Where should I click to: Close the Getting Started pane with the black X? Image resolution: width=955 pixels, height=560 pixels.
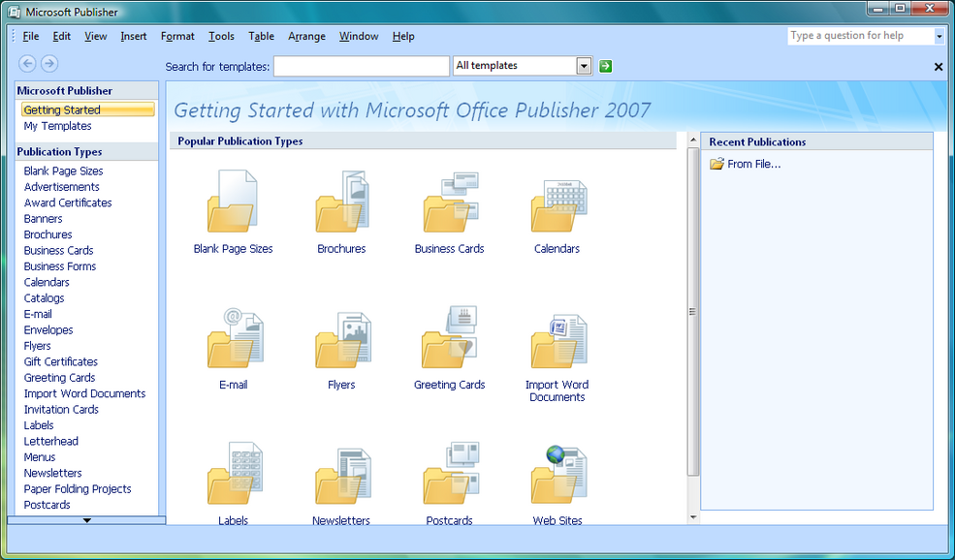(939, 67)
